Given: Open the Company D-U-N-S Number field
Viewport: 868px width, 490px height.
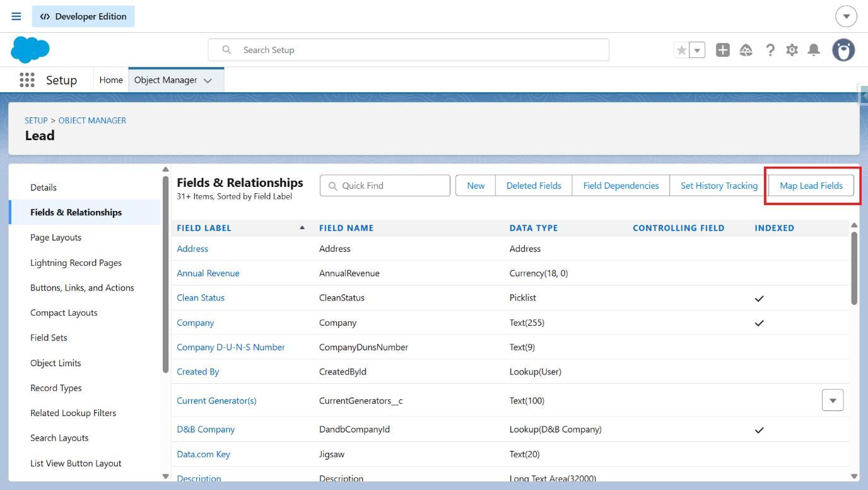Looking at the screenshot, I should coord(231,347).
